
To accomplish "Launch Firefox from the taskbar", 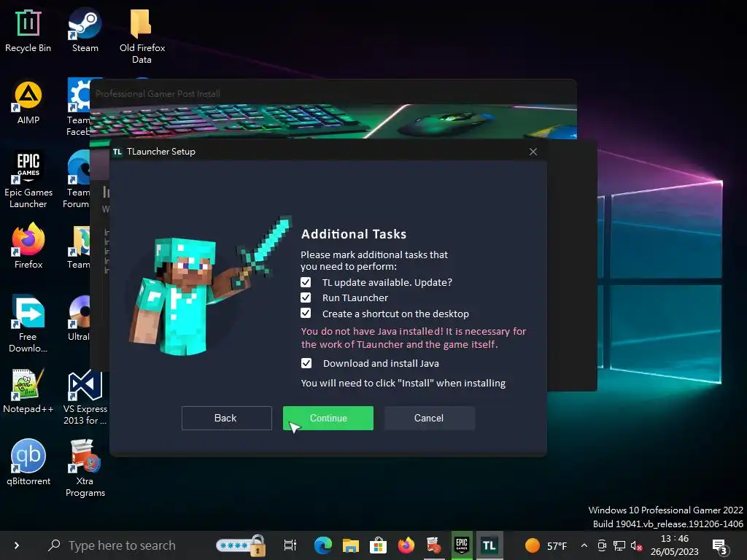I will [x=406, y=545].
